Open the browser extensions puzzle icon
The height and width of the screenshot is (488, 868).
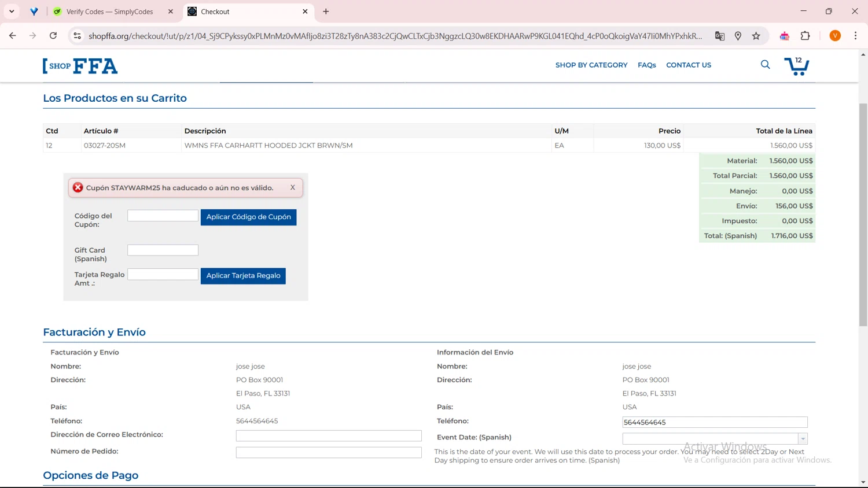(805, 36)
